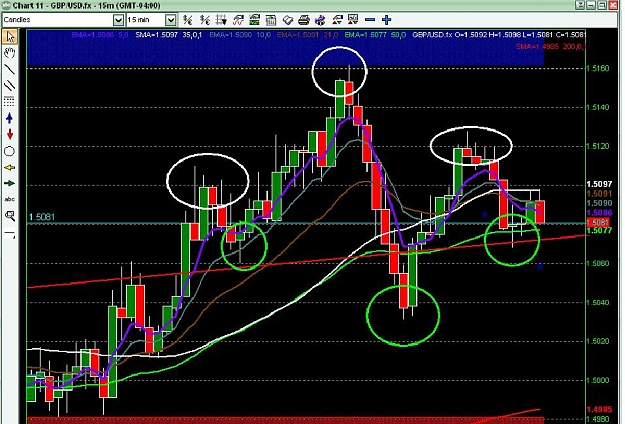Activate the magnifier zoom-area tool

tap(10, 216)
